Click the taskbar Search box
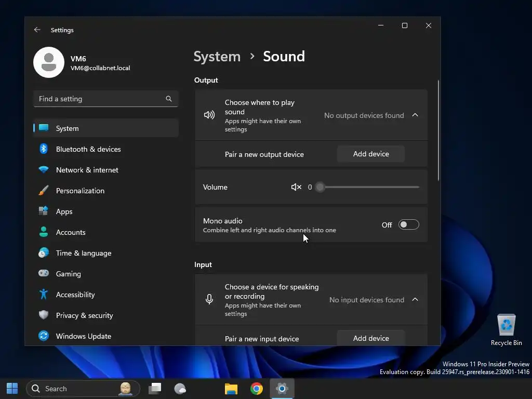Image resolution: width=532 pixels, height=399 pixels. [x=83, y=389]
